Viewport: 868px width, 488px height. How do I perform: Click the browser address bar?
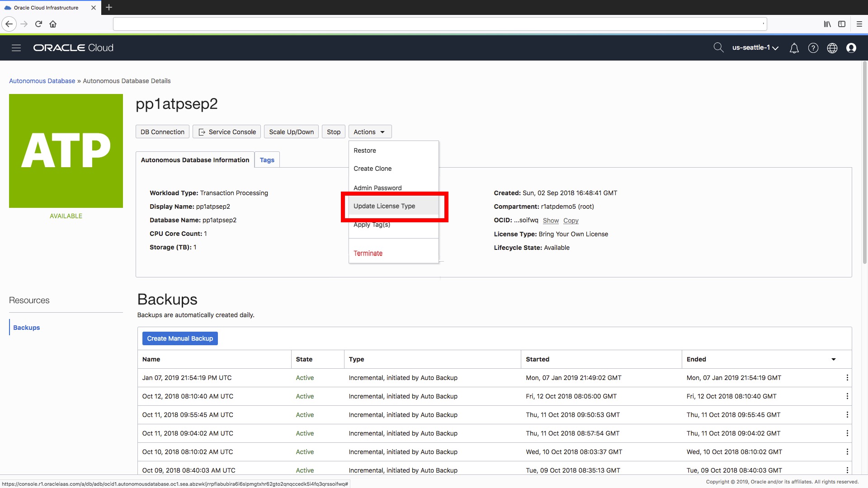[x=439, y=24]
